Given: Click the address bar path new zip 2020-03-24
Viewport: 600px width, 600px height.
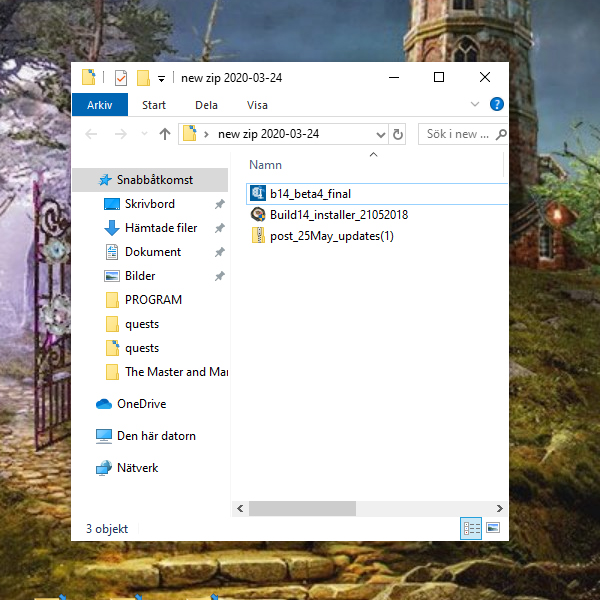Looking at the screenshot, I should pyautogui.click(x=268, y=134).
